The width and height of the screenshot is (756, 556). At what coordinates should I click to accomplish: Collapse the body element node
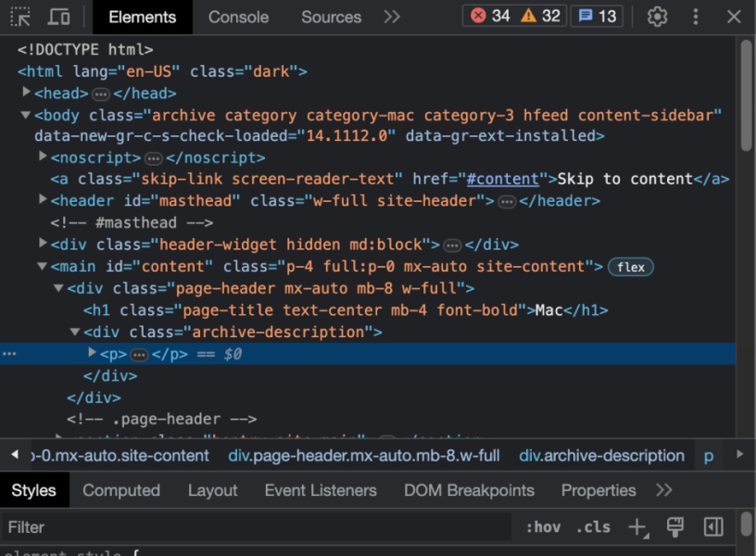click(23, 115)
